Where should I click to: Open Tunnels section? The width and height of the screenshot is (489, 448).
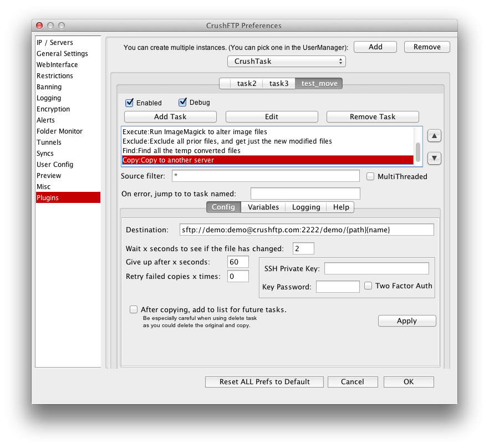click(x=68, y=142)
